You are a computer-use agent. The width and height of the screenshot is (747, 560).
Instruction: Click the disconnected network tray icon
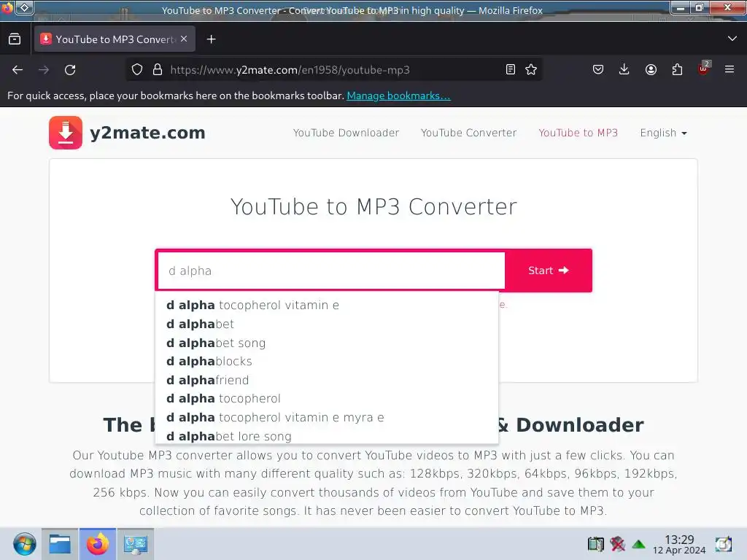pos(617,544)
